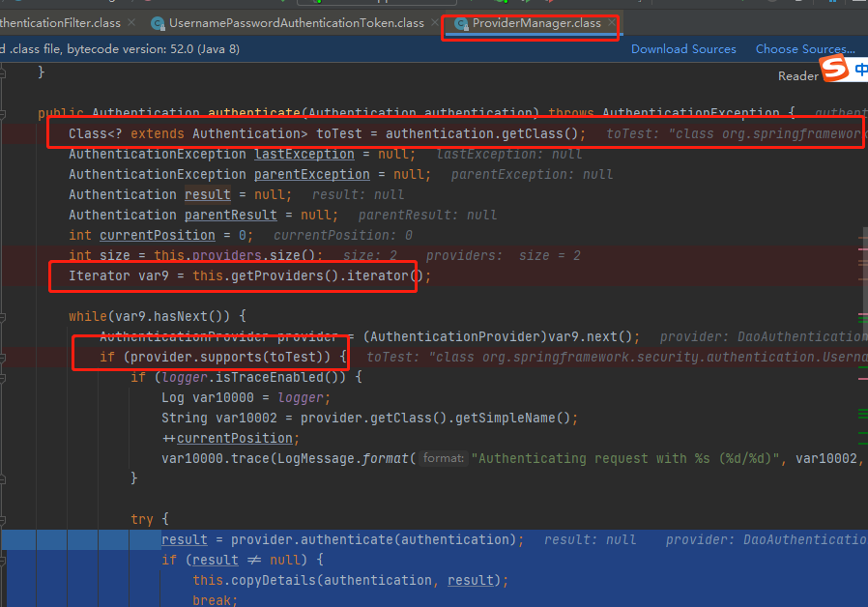This screenshot has height=607, width=868.
Task: Toggle Reader mode for the decompiled file
Action: click(798, 74)
